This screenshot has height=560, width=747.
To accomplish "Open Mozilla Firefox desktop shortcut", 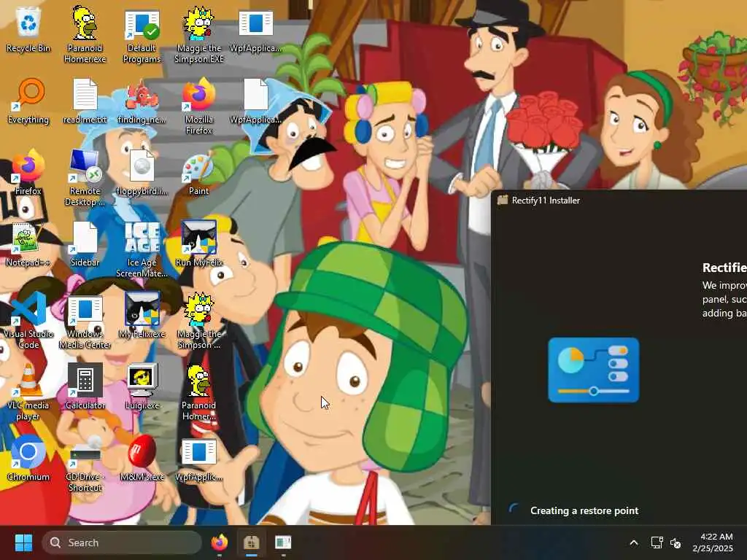I will tap(198, 106).
